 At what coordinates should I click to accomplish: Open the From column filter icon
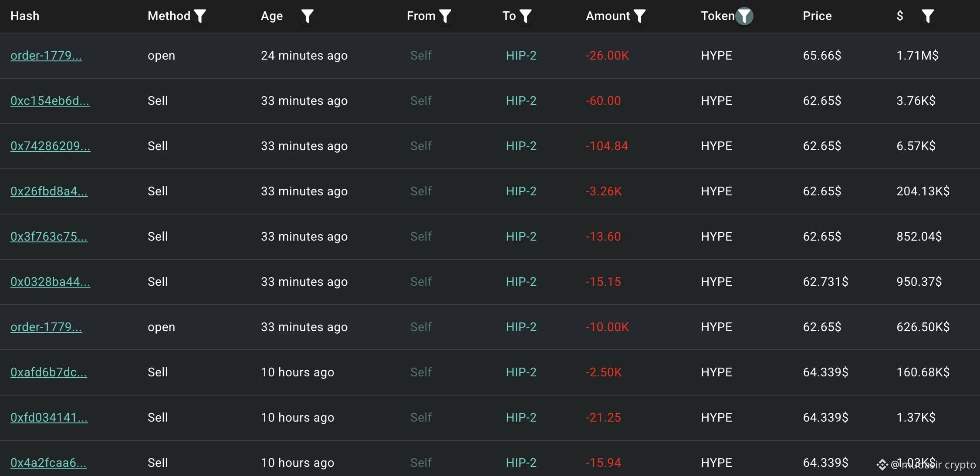(x=445, y=16)
